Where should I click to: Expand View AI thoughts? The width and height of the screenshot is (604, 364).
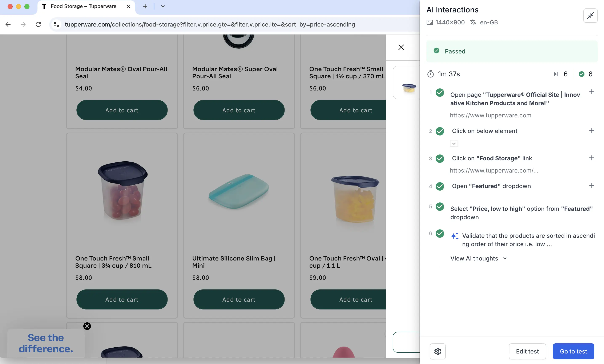click(x=478, y=258)
